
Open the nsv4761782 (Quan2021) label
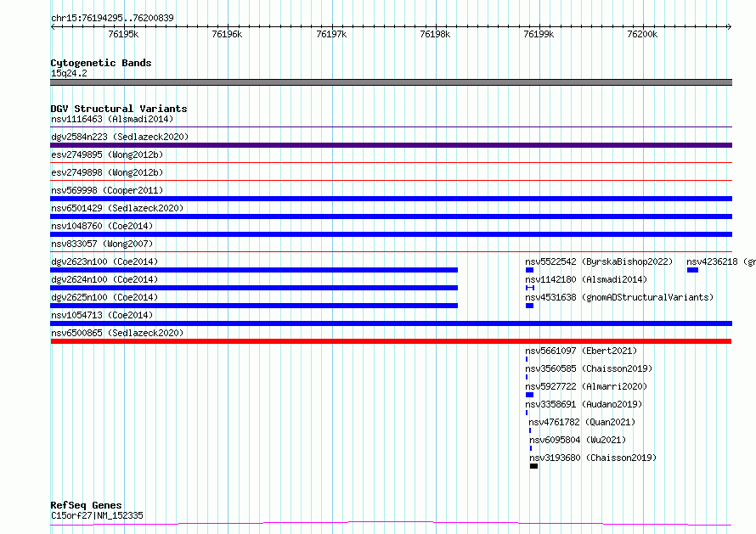(x=582, y=422)
